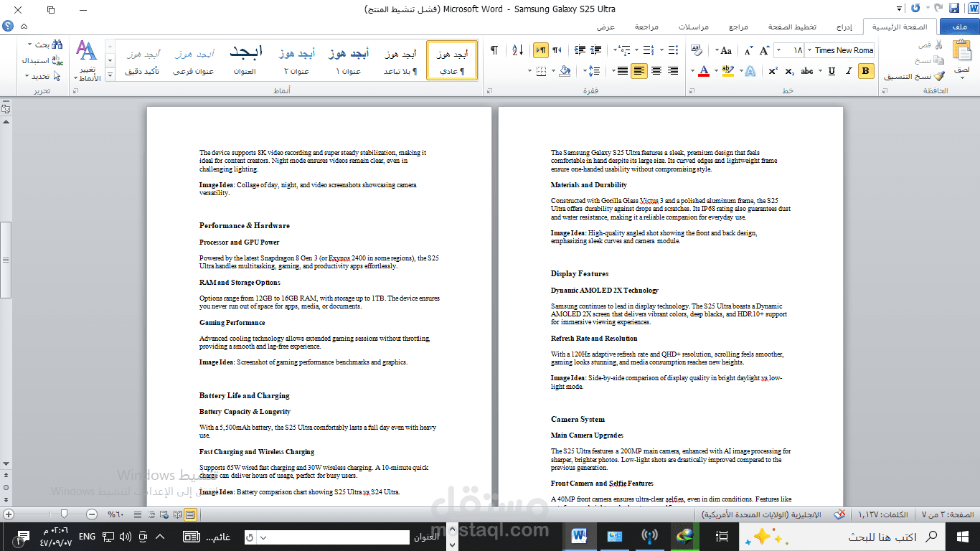Apply the عنوان ١ (Heading 1) style

349,60
